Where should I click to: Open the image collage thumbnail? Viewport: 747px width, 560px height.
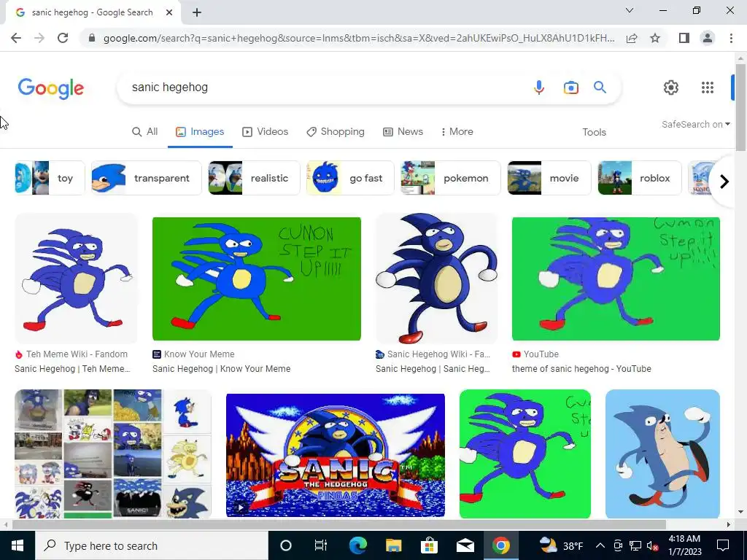113,454
